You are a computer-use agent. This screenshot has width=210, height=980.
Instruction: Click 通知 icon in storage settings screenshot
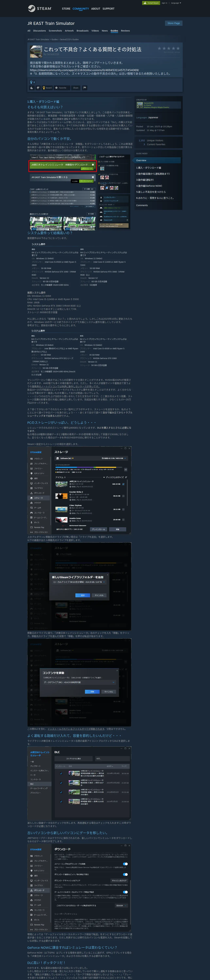coord(31,478)
